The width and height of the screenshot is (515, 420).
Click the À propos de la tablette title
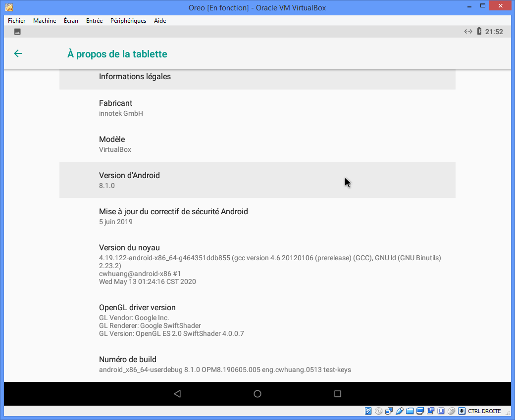[117, 54]
